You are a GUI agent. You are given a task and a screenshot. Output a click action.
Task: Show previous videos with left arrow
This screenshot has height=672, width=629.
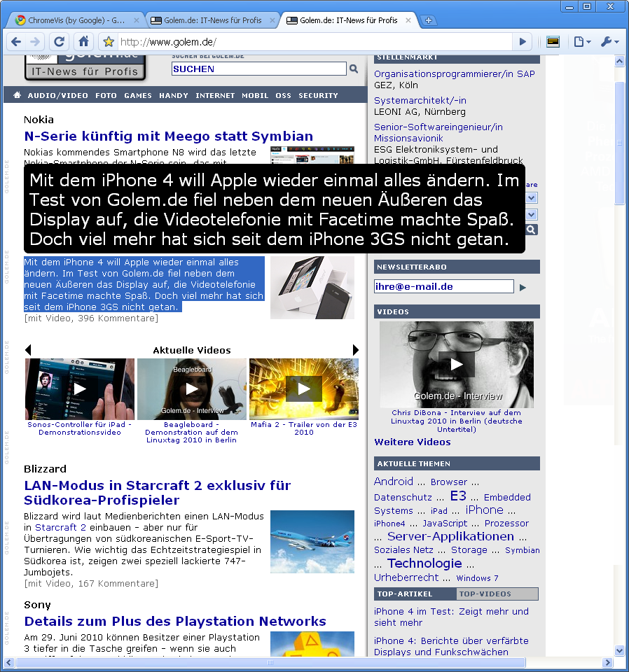[28, 350]
